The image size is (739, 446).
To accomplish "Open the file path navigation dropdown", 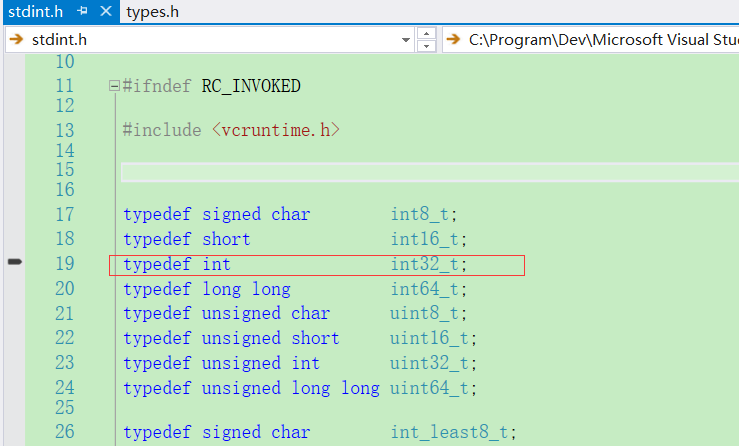I will [591, 40].
